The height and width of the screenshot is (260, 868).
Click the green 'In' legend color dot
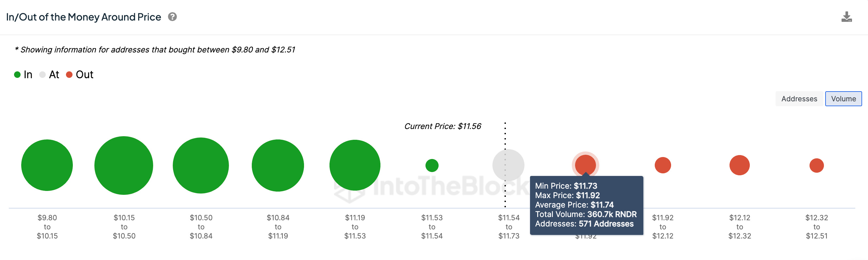pyautogui.click(x=17, y=74)
